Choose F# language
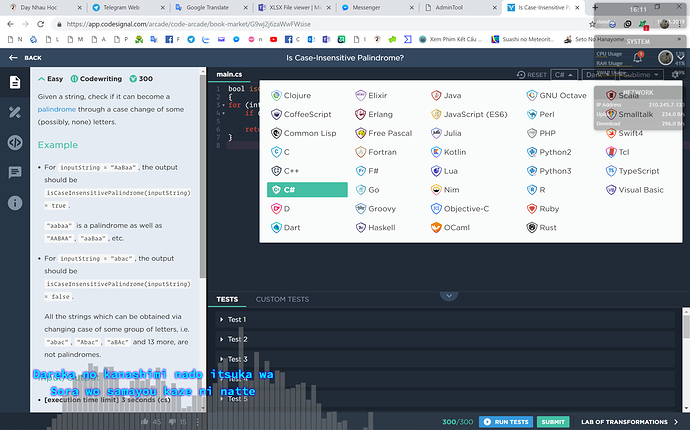This screenshot has height=430, width=690. click(367, 171)
